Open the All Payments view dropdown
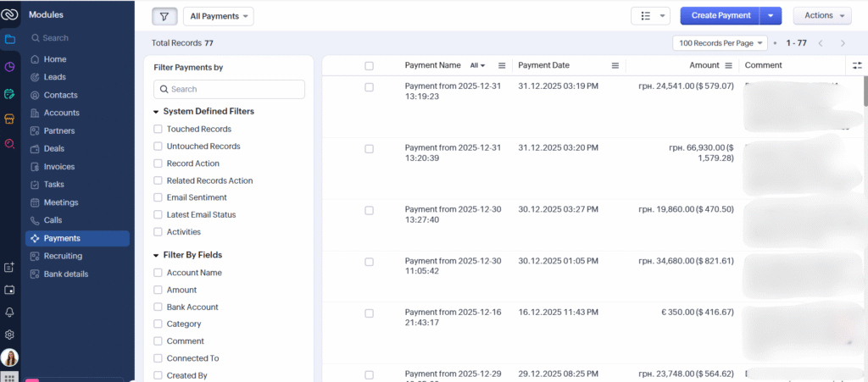868x382 pixels. (x=218, y=16)
